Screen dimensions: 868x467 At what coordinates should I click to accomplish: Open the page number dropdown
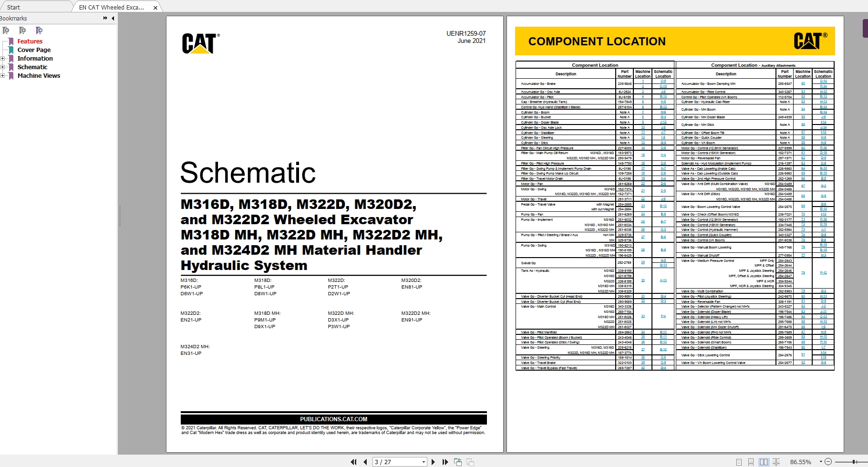click(x=424, y=462)
